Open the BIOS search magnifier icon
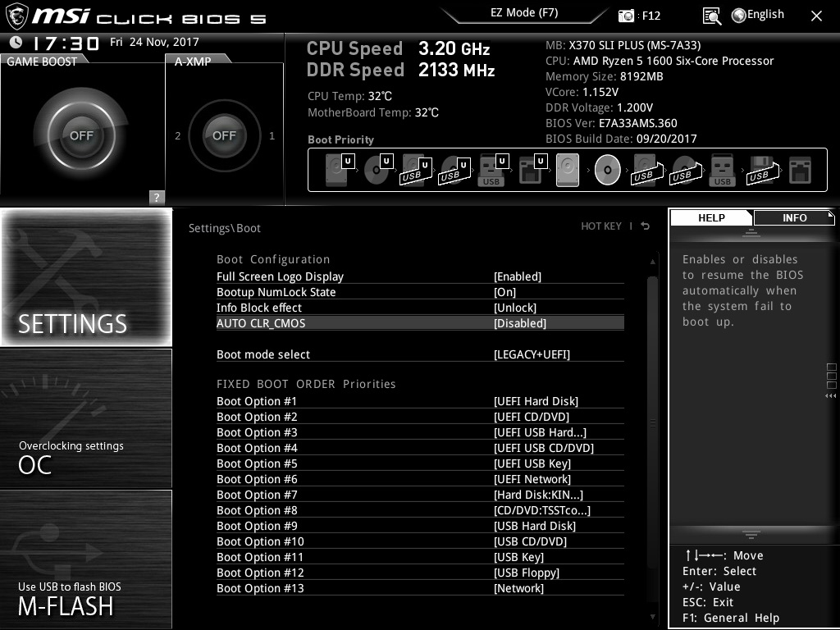The width and height of the screenshot is (840, 630). [x=711, y=16]
